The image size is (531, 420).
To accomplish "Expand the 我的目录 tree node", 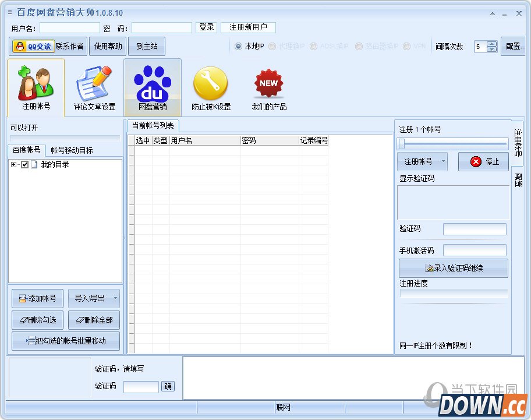I will click(x=14, y=164).
